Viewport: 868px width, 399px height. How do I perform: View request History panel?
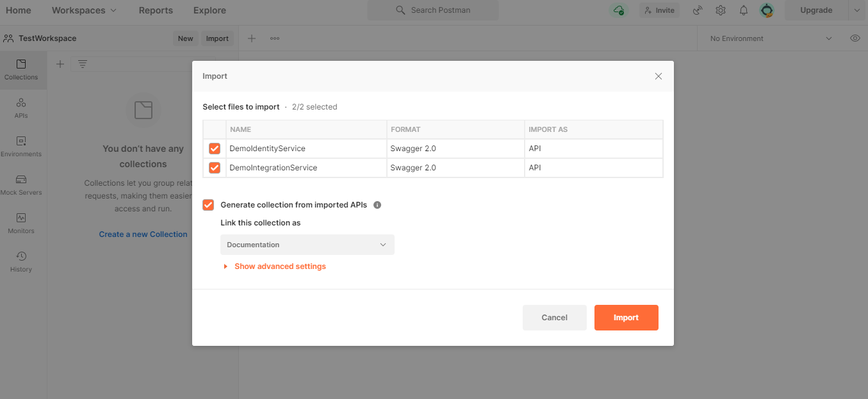click(21, 262)
